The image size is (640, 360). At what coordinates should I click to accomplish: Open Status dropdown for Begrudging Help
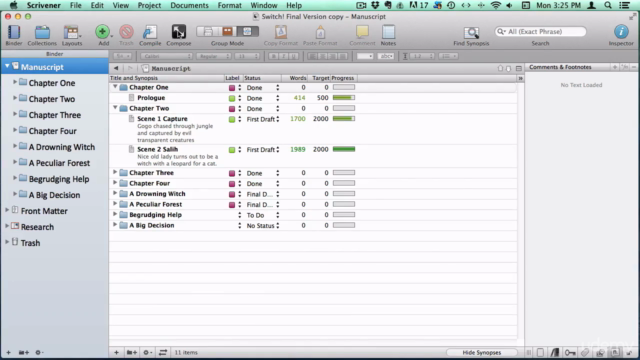(x=263, y=215)
